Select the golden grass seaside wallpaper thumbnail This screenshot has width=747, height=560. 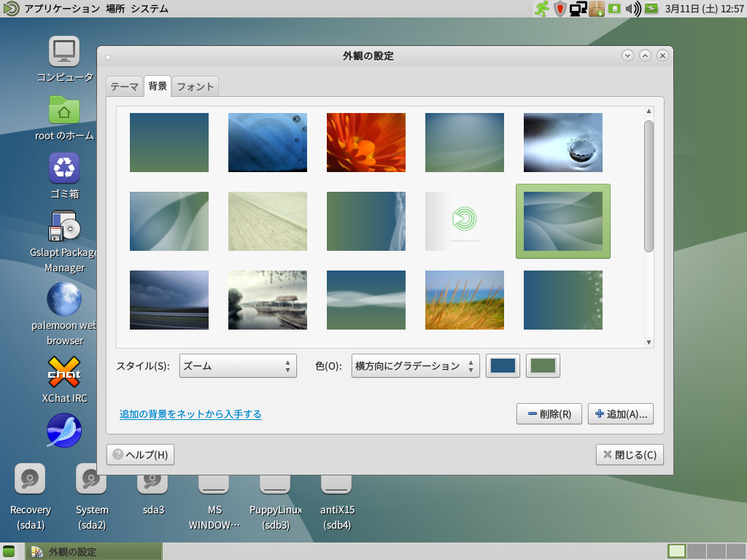[465, 300]
